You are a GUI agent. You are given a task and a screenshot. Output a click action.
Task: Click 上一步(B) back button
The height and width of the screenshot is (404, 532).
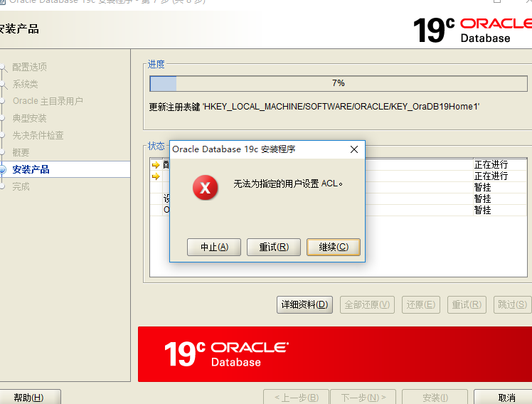(x=296, y=397)
